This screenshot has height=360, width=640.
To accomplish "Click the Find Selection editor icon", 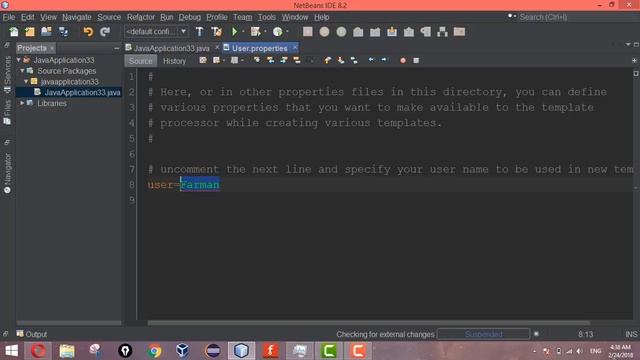I will pos(257,60).
